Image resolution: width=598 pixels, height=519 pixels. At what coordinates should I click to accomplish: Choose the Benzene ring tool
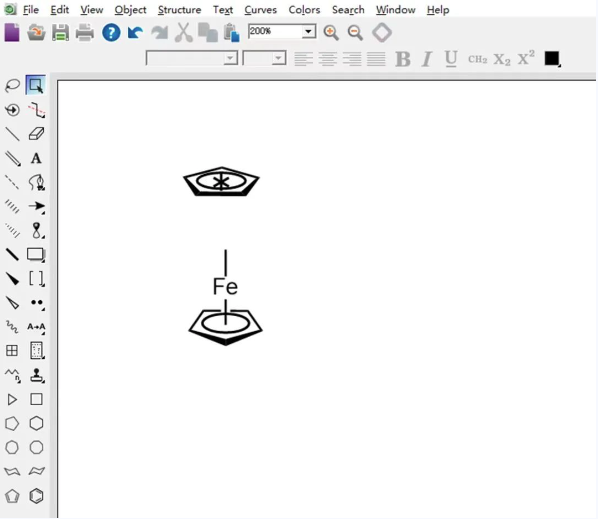[36, 496]
